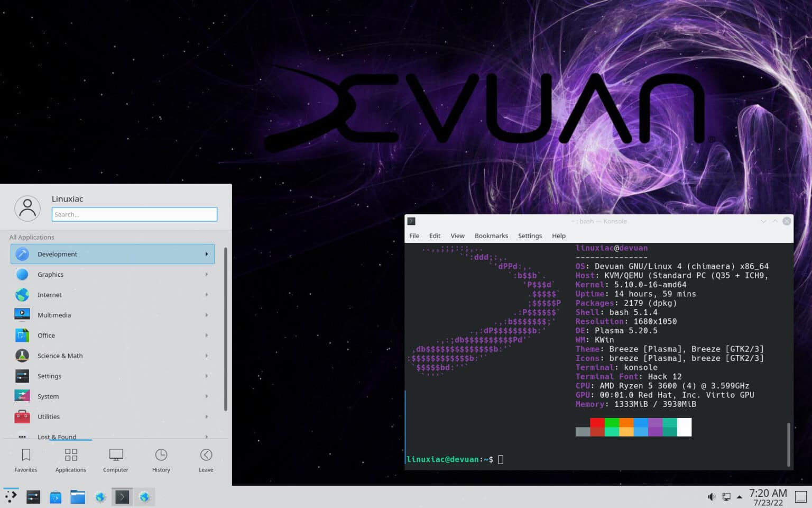Image resolution: width=812 pixels, height=508 pixels.
Task: Open Dolphin file manager from the taskbar
Action: (78, 496)
